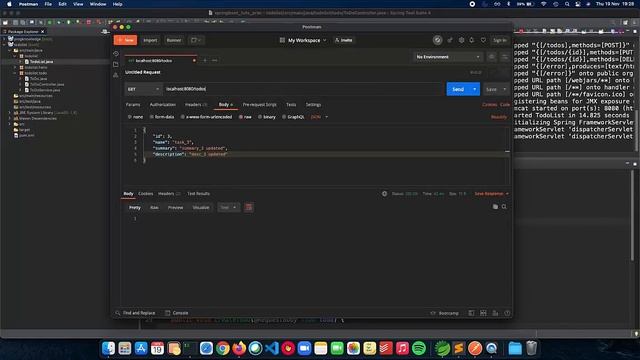The image size is (640, 360).
Task: Click the Beautify link
Action: [x=499, y=117]
